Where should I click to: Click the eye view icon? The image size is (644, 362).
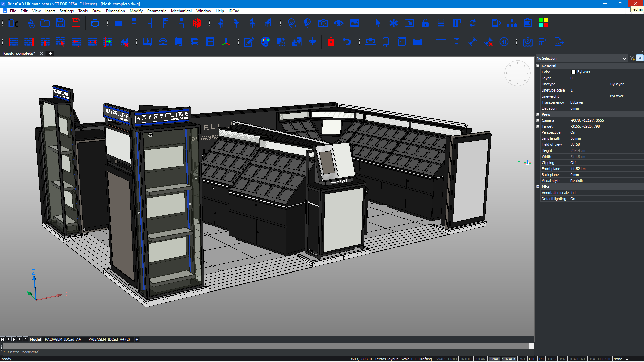(339, 23)
